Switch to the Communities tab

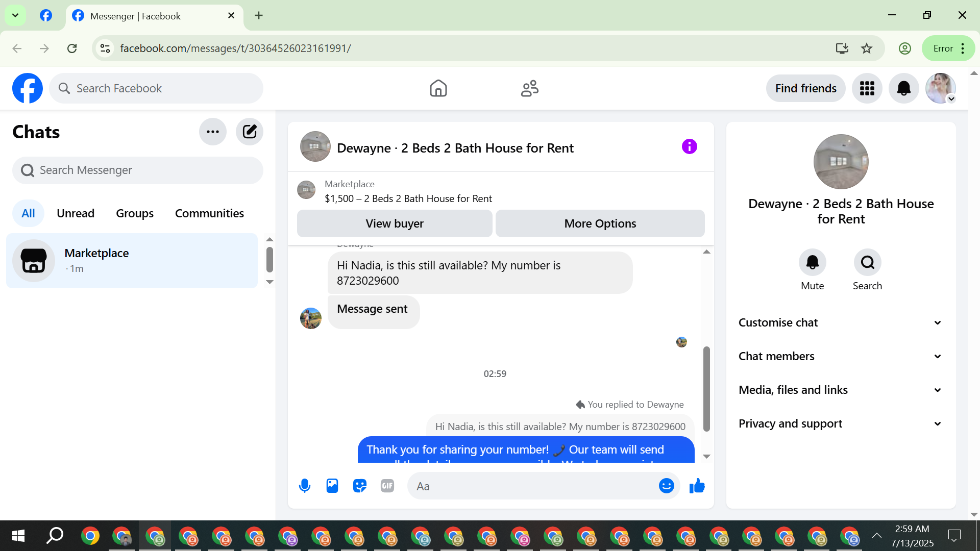pos(209,213)
